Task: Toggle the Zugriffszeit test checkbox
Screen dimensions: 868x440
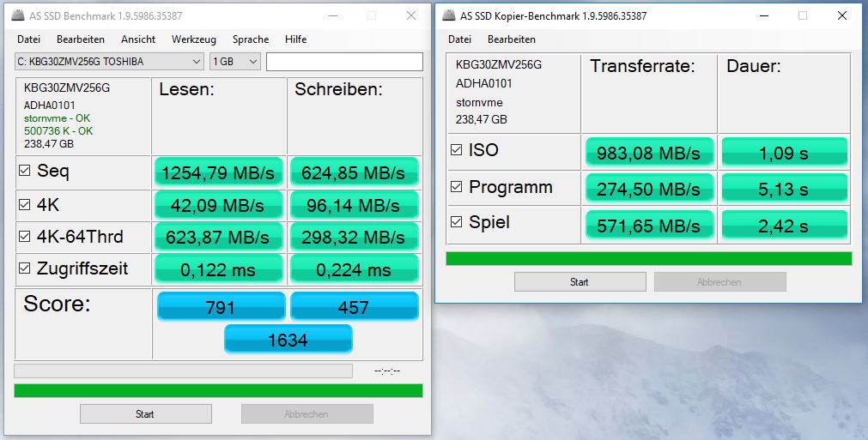Action: tap(24, 268)
